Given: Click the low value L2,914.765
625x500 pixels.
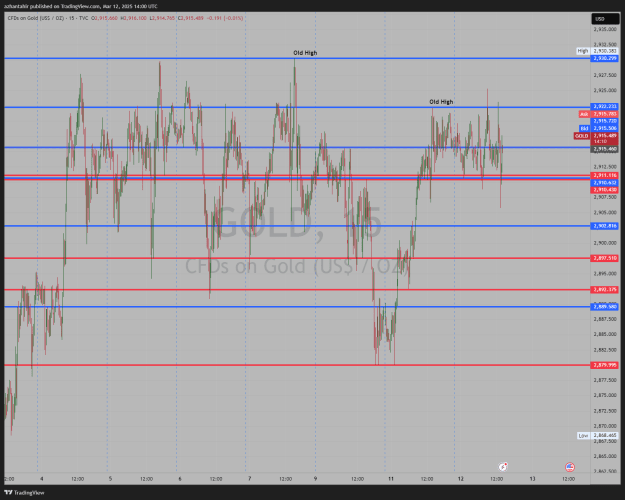Looking at the screenshot, I should (x=162, y=18).
